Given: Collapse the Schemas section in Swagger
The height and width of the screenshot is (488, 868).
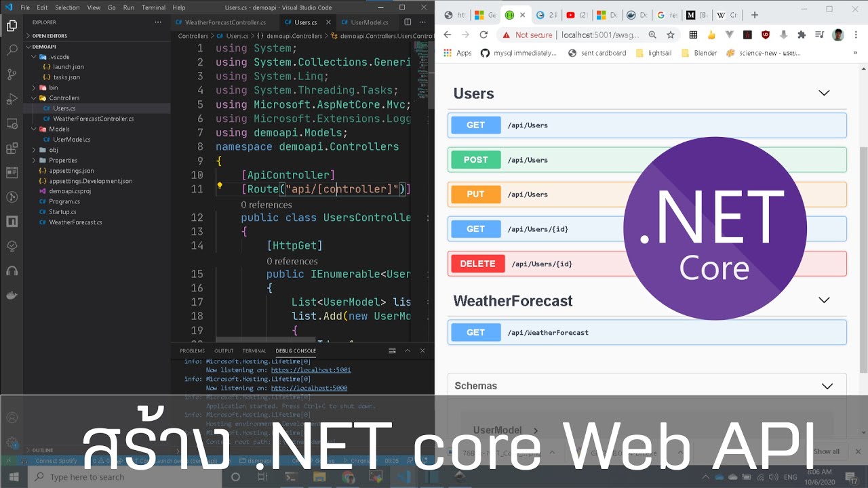Looking at the screenshot, I should click(827, 386).
